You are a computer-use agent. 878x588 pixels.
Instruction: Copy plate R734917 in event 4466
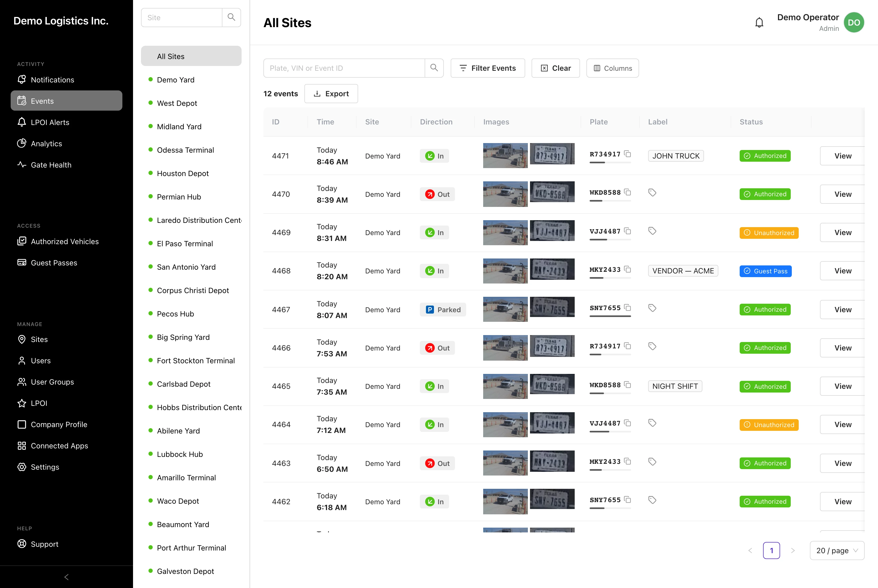point(627,346)
